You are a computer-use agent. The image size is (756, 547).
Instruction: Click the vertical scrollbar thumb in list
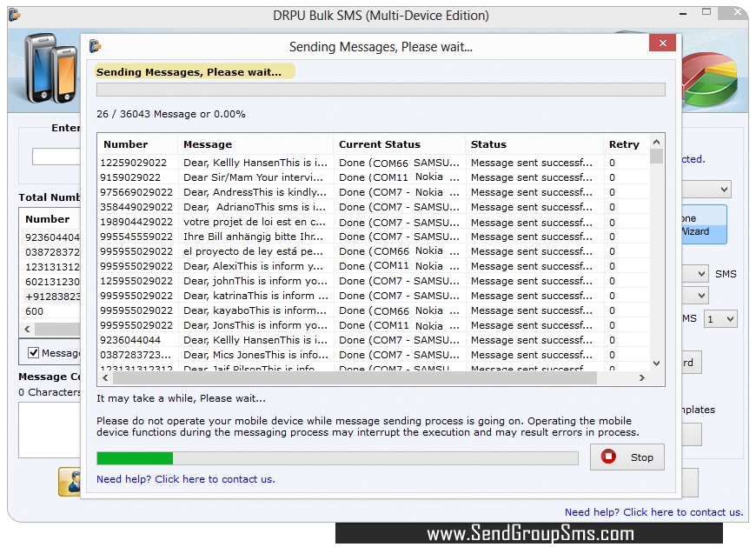656,157
